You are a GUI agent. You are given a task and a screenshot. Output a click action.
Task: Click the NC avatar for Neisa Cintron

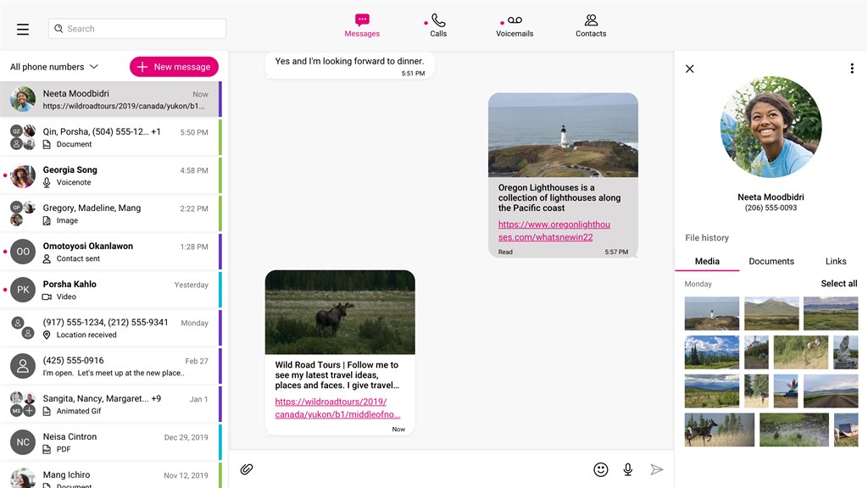coord(23,442)
